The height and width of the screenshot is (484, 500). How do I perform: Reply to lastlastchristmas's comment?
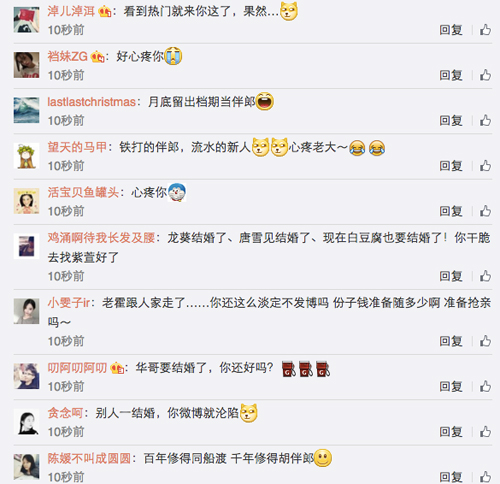[451, 121]
